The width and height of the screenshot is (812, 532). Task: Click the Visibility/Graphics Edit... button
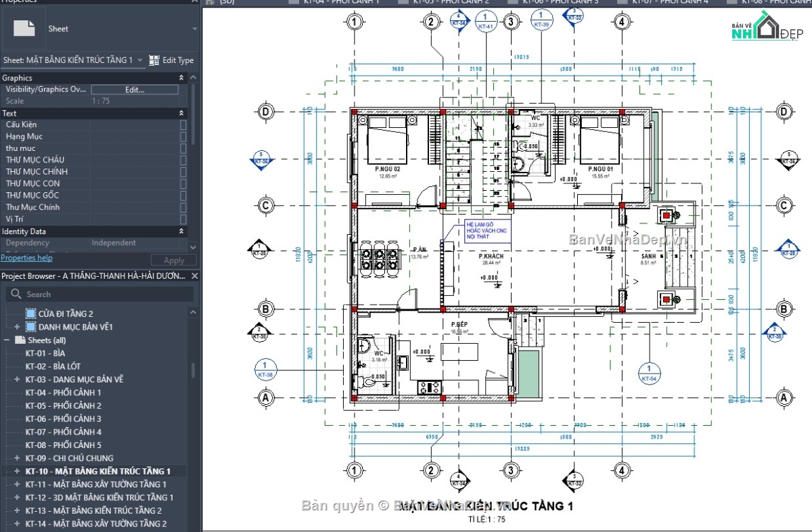[135, 89]
